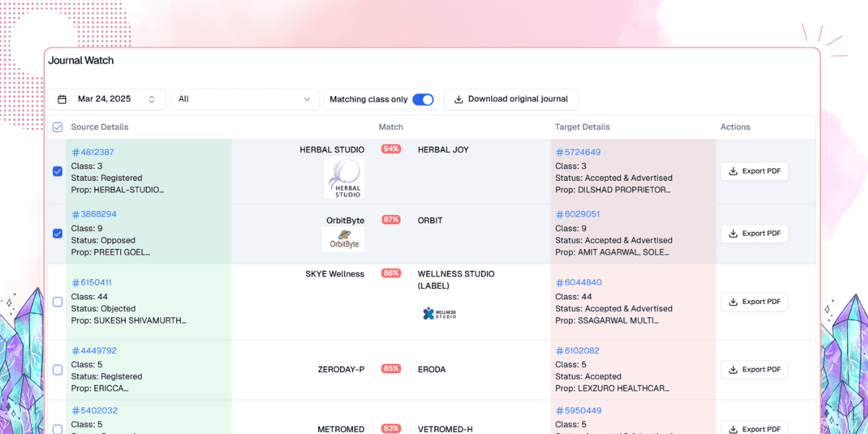
Task: Sort by the Source Details column header
Action: tap(100, 127)
